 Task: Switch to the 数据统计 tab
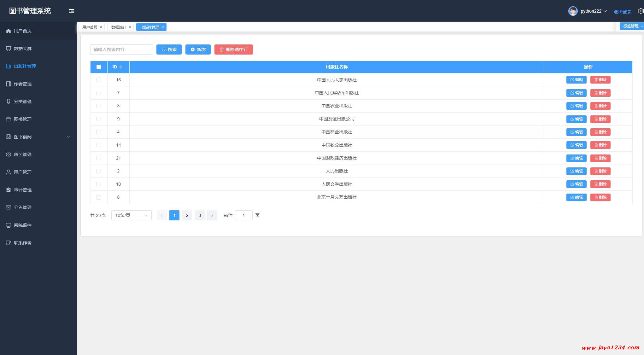[x=119, y=27]
